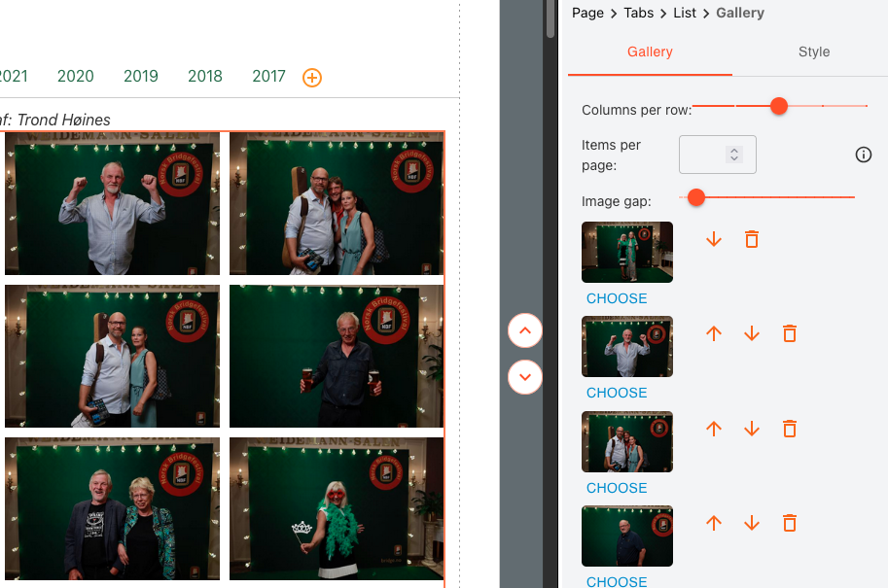Open the 2019 year tab
Screen dimensions: 888x588
141,76
